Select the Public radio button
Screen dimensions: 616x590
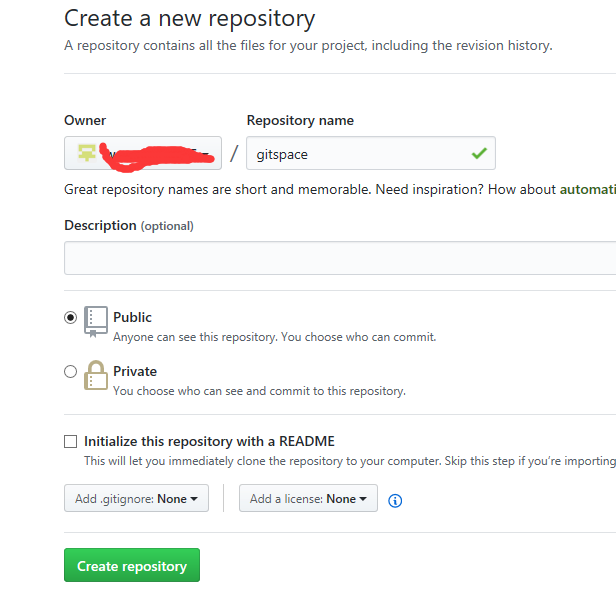(x=70, y=317)
